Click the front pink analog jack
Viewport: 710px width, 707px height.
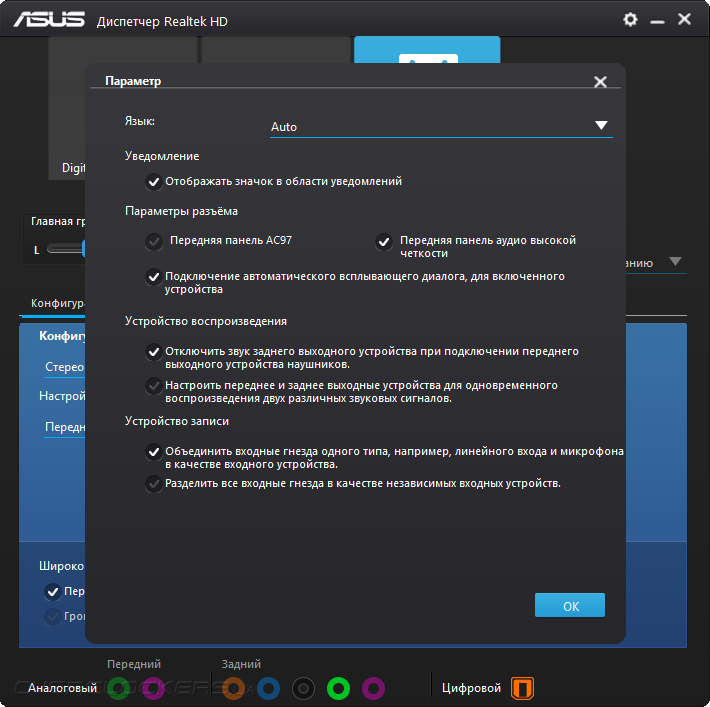[153, 688]
